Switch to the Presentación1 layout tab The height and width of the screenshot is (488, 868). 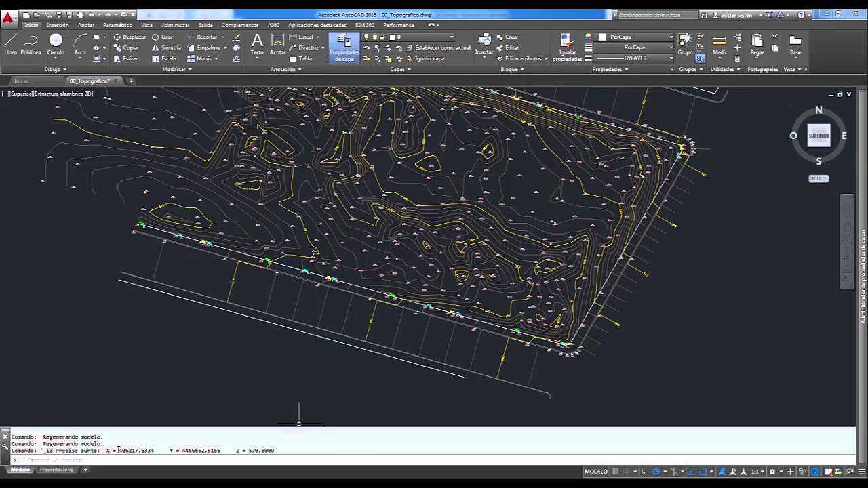tap(56, 470)
